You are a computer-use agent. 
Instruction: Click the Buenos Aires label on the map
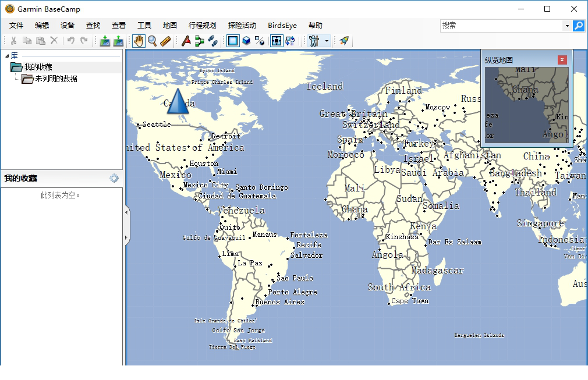coord(280,301)
